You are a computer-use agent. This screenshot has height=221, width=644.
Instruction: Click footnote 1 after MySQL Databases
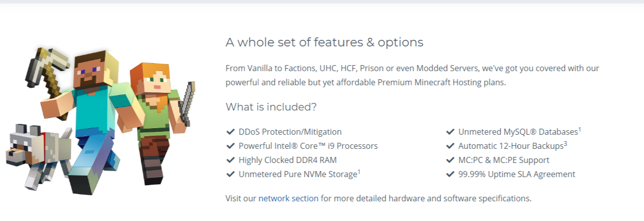tap(579, 129)
